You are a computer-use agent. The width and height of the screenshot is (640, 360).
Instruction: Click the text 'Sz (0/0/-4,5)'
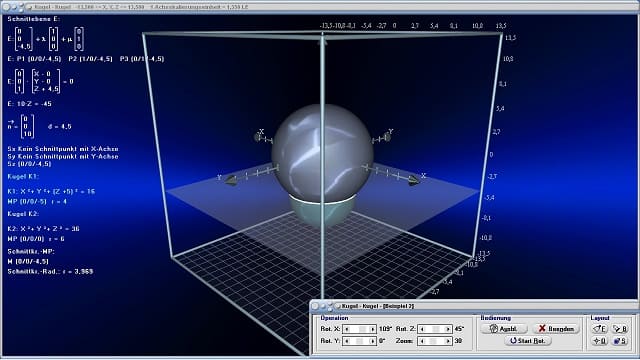[29, 164]
